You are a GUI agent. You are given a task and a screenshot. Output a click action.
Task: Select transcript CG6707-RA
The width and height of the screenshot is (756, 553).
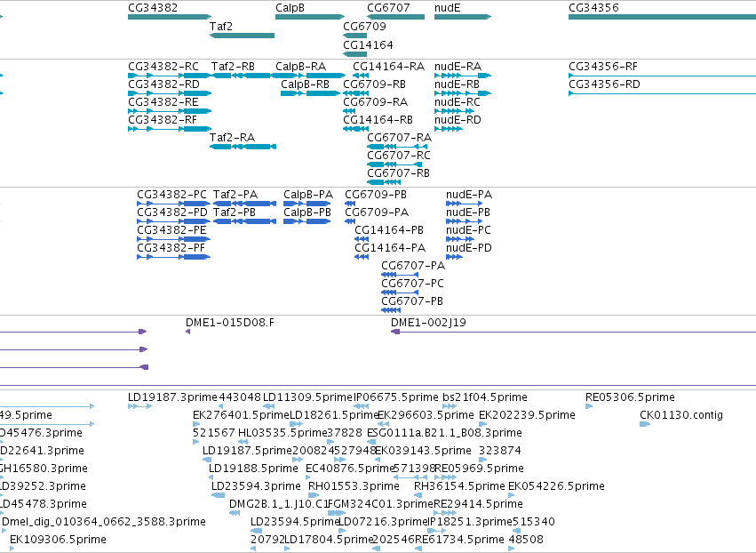(399, 138)
